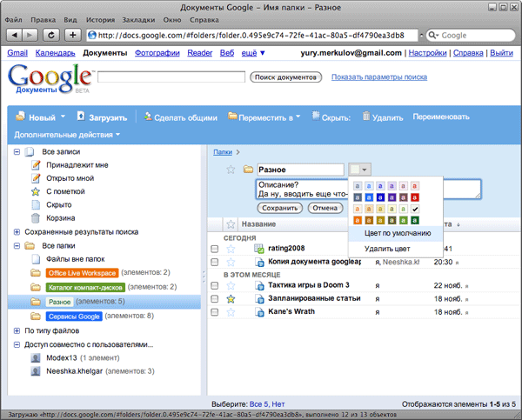Open the ещё dropdown in Google bar
The height and width of the screenshot is (420, 522).
[x=253, y=52]
